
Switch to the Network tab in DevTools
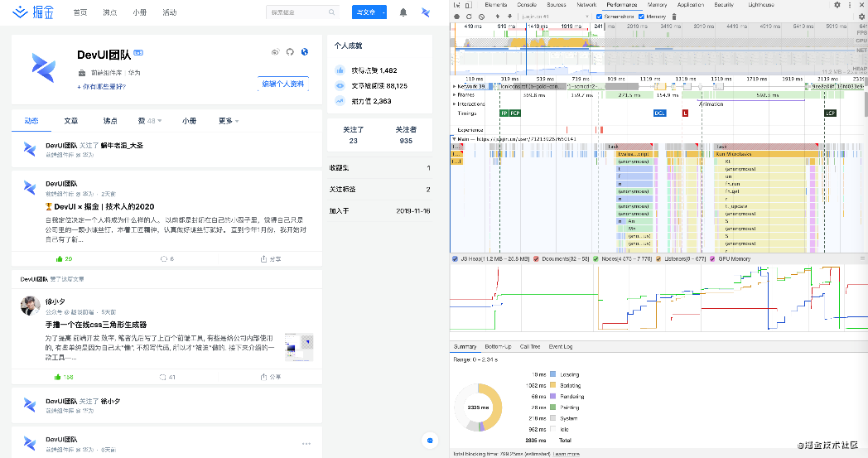point(586,4)
